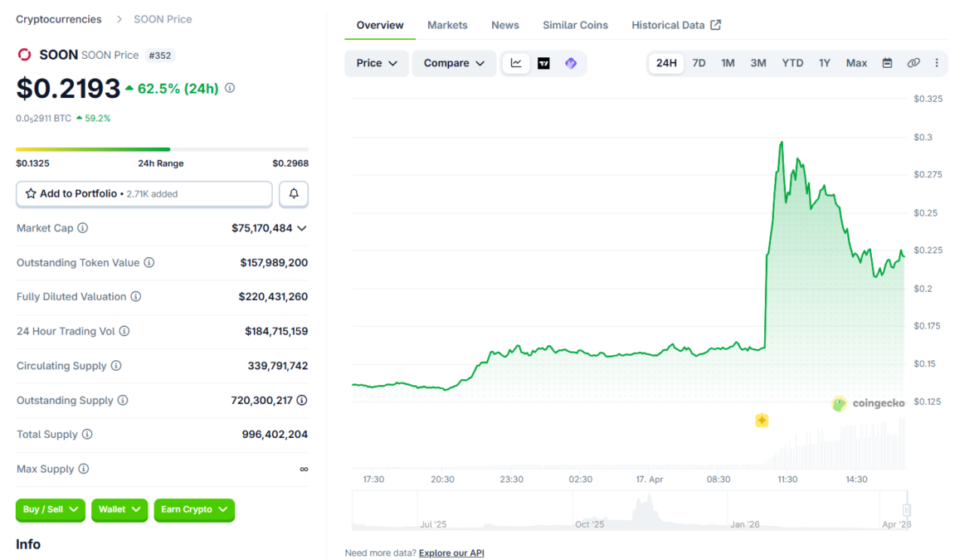Select the line chart type icon
This screenshot has height=560, width=979.
pyautogui.click(x=516, y=63)
